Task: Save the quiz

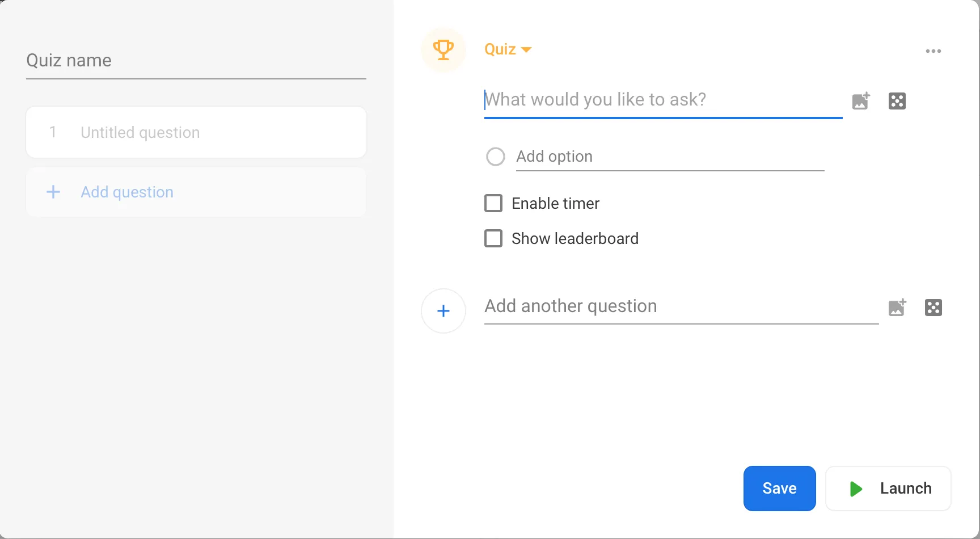Action: point(779,489)
